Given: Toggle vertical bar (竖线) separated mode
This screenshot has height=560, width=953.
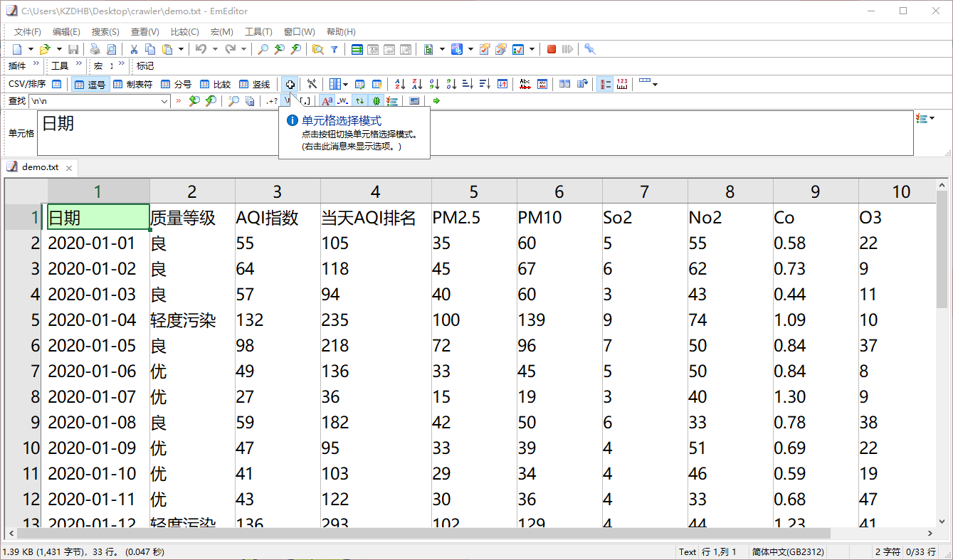Looking at the screenshot, I should (255, 84).
